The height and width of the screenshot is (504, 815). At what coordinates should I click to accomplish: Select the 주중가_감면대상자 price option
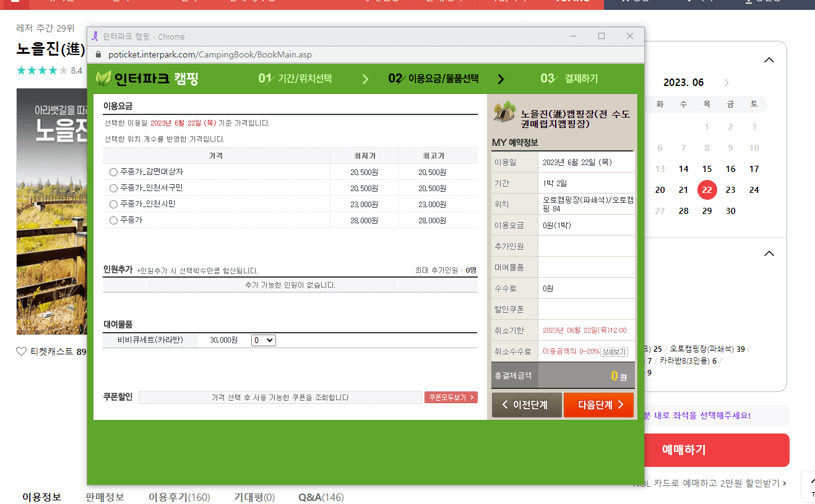coord(113,172)
